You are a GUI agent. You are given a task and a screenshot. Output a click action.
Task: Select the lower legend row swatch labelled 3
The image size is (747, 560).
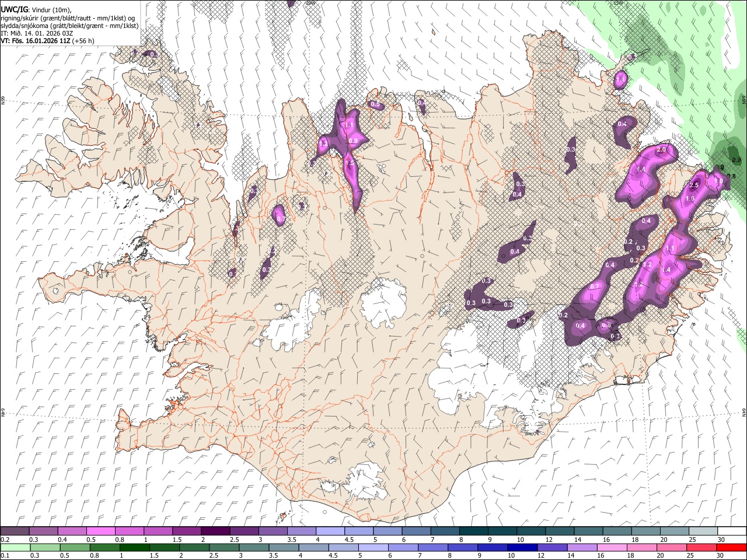(x=253, y=547)
